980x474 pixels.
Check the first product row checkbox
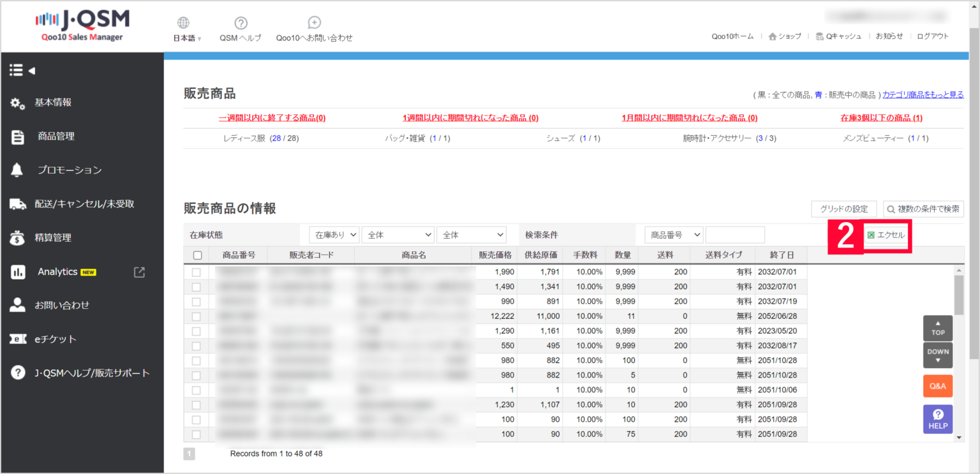click(x=197, y=272)
